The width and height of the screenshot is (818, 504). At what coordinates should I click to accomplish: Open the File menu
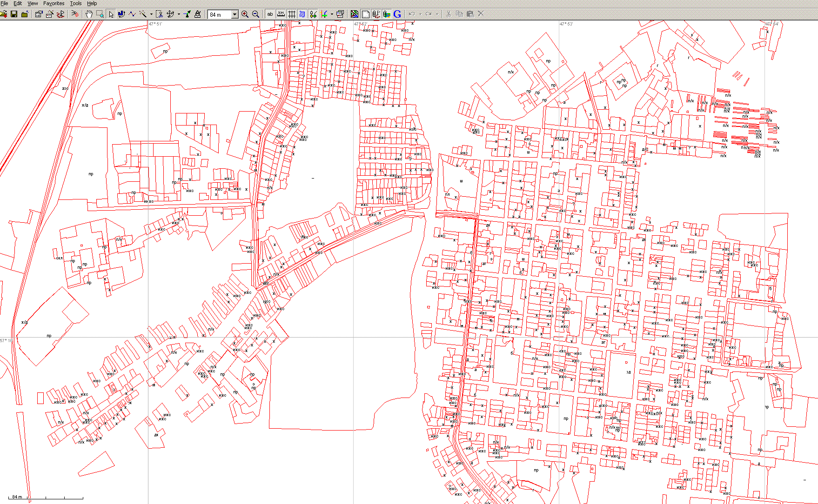point(5,3)
